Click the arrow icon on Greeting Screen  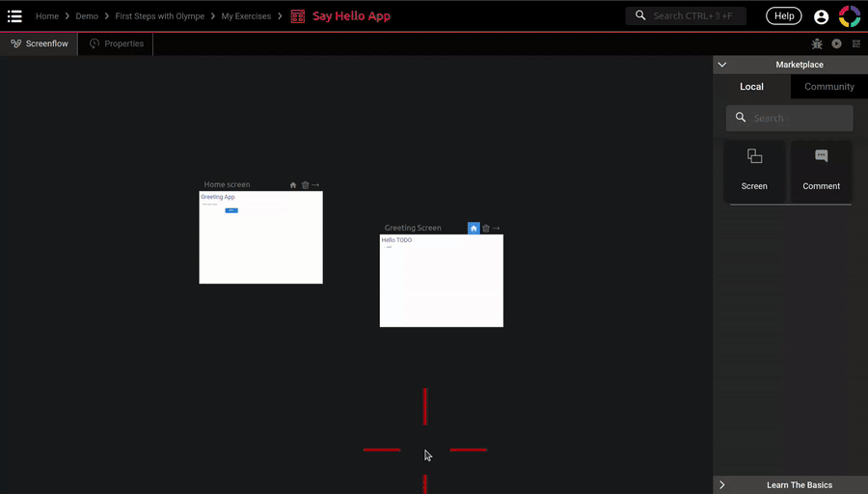click(496, 229)
